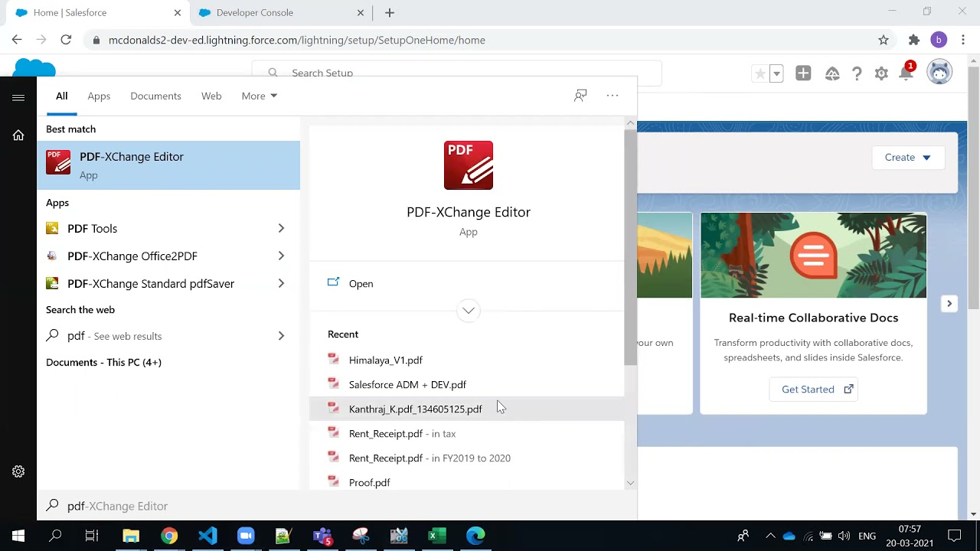Image resolution: width=980 pixels, height=551 pixels.
Task: Expand more actions chevron below Open
Action: (x=469, y=310)
